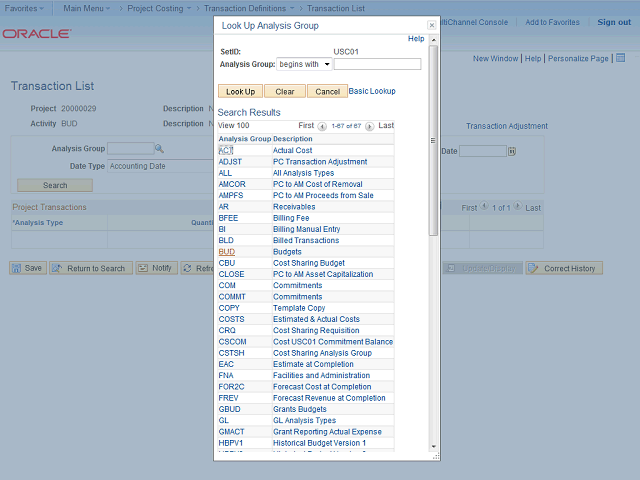Click 'Billing Manual Entry' description

(x=307, y=229)
